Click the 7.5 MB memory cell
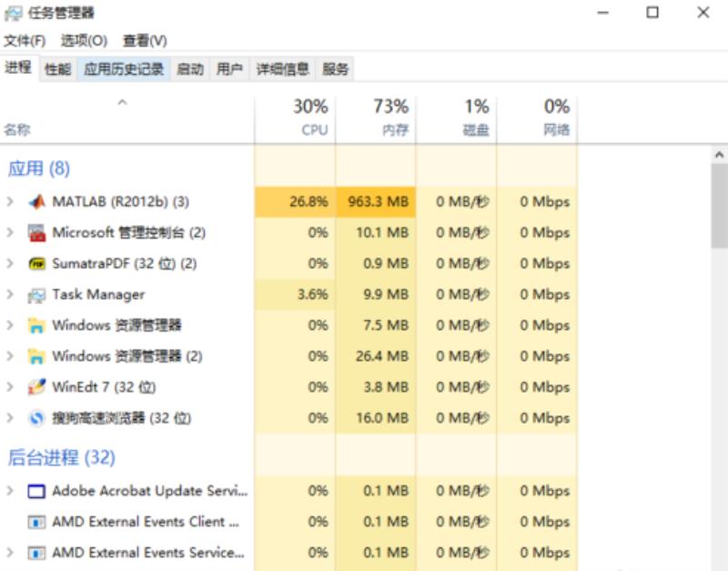 [376, 325]
